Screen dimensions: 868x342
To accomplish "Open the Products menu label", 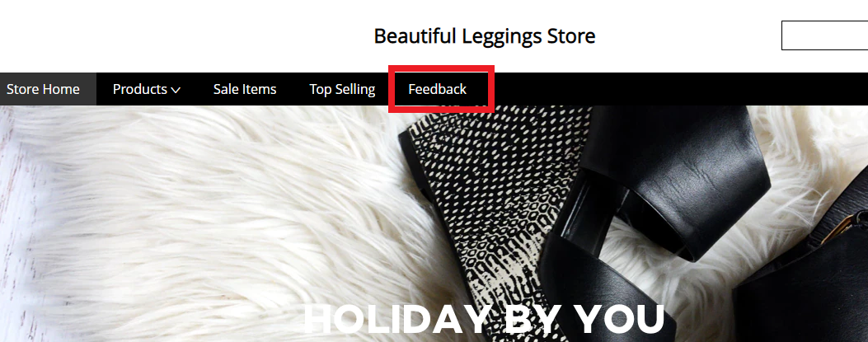I will pos(140,89).
